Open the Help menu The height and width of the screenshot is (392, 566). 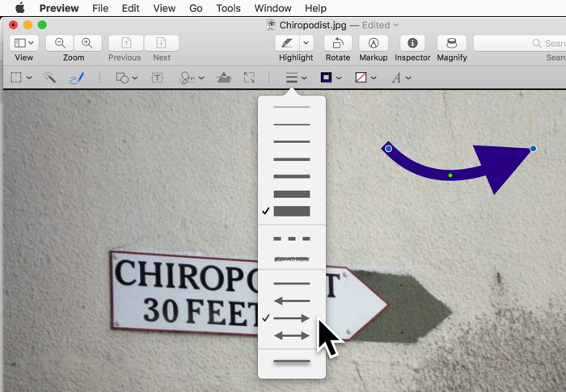315,8
